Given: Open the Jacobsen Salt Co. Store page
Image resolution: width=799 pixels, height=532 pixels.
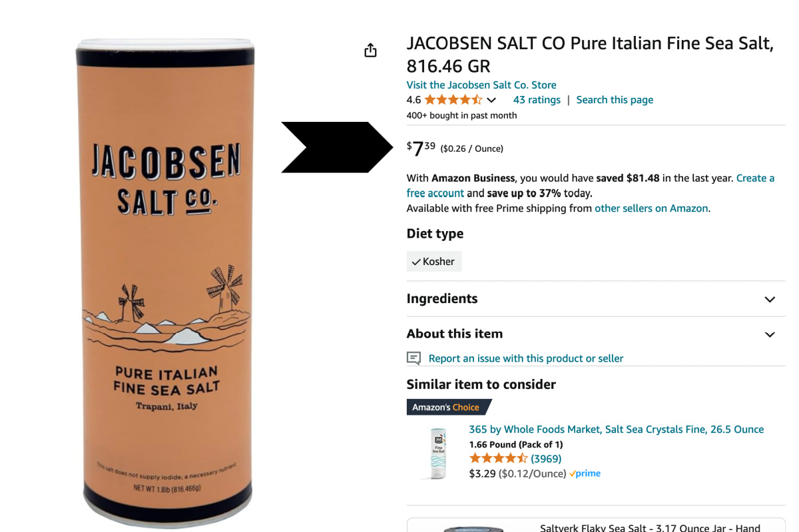Looking at the screenshot, I should coord(481,85).
